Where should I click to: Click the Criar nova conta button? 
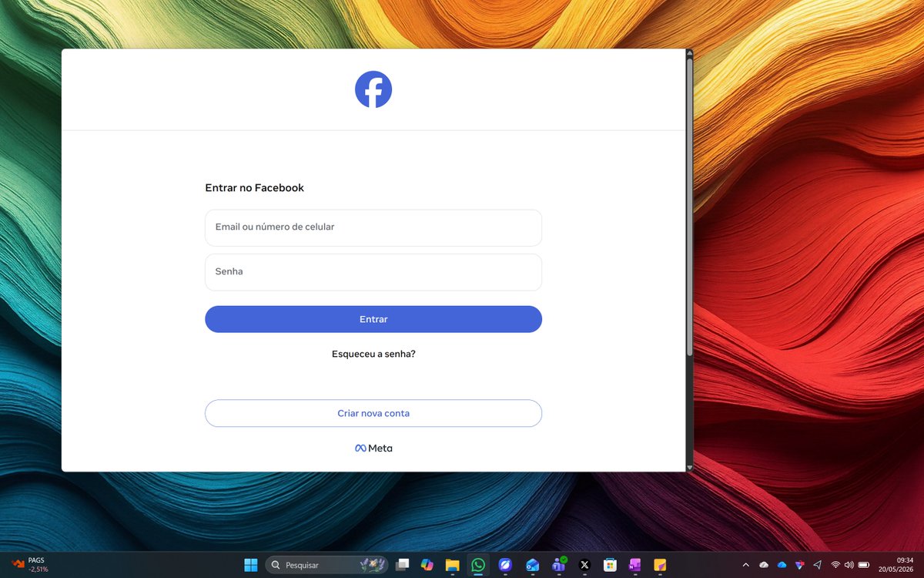[373, 413]
